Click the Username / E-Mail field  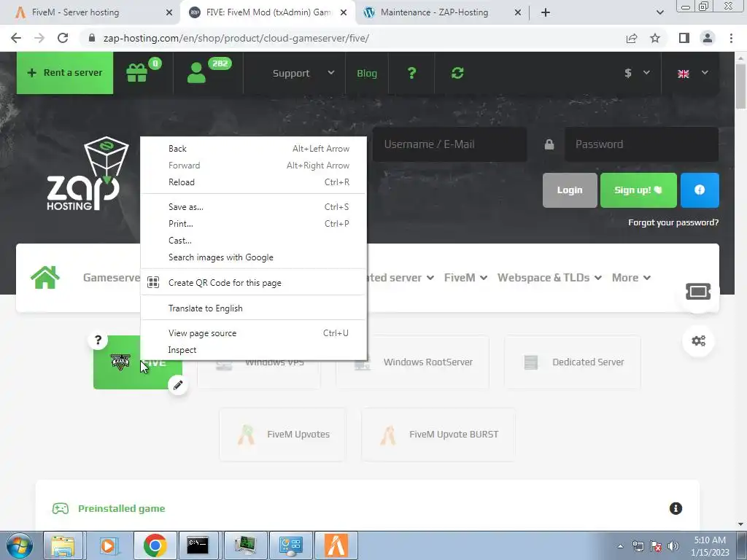(449, 144)
